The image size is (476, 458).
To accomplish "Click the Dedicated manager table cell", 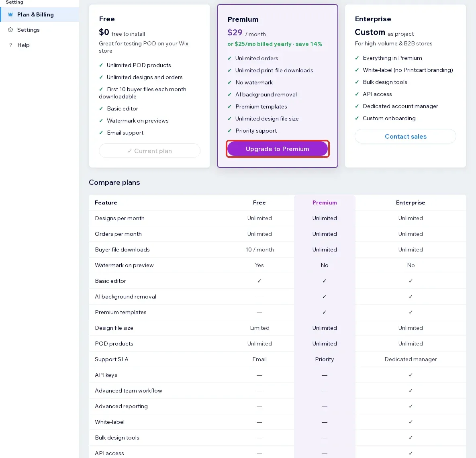I will tap(411, 359).
